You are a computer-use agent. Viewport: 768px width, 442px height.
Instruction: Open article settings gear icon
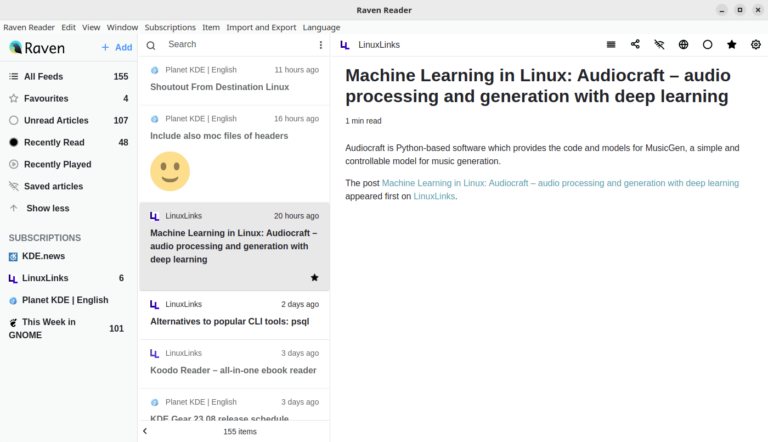pyautogui.click(x=756, y=45)
